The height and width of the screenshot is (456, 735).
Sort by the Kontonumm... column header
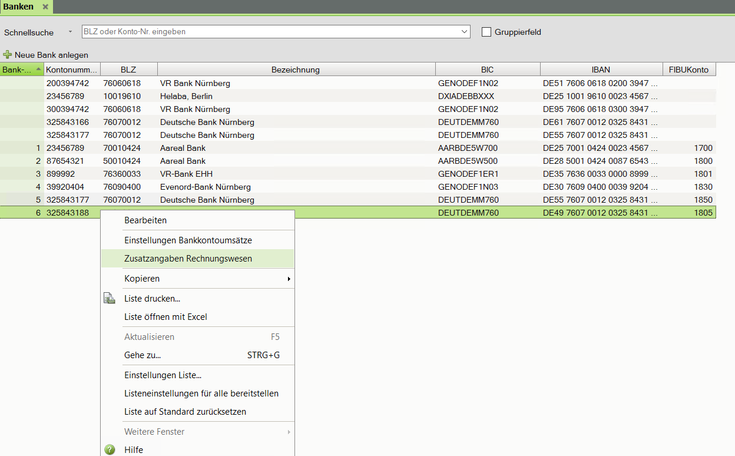[72, 69]
